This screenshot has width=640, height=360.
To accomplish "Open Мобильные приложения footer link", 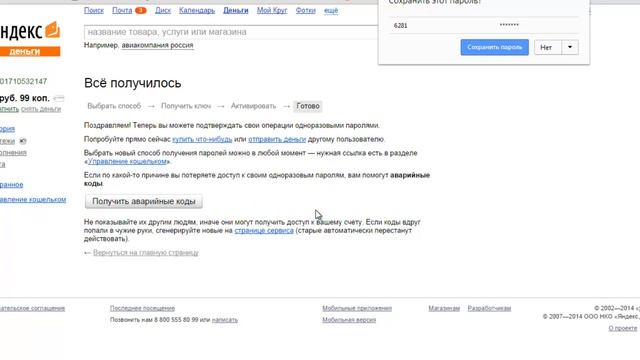I will click(x=357, y=309).
